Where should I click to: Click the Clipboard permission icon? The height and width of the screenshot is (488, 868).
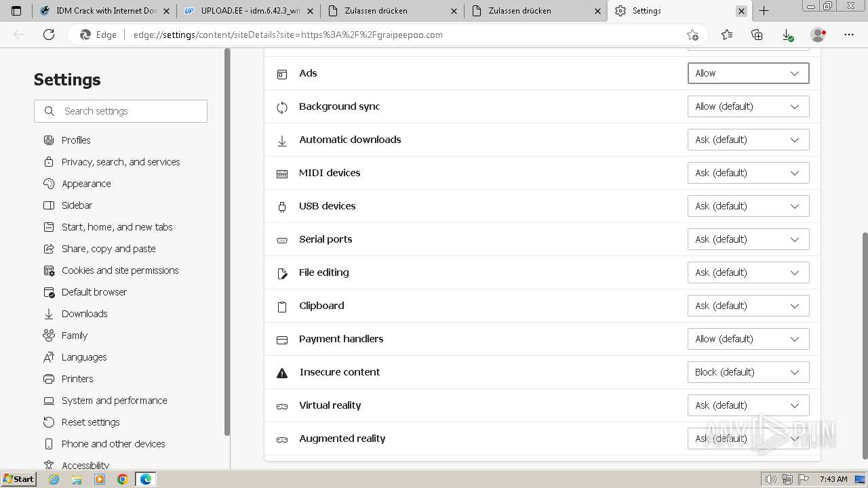(x=282, y=306)
